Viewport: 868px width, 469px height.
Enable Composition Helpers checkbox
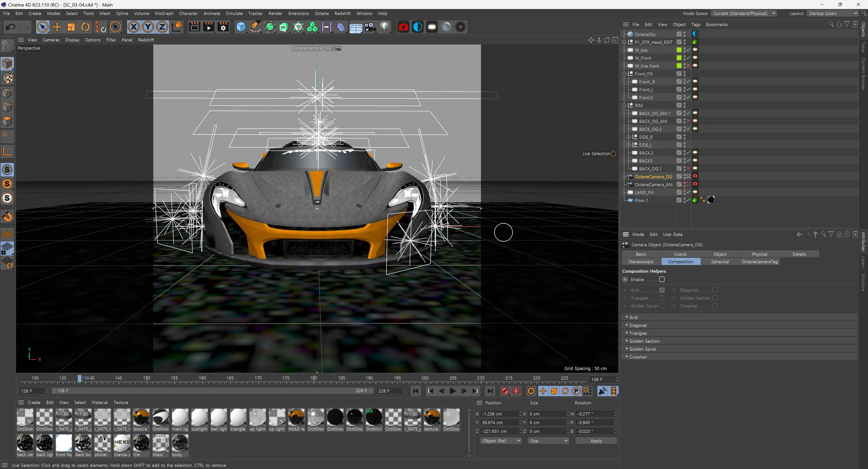click(x=662, y=279)
